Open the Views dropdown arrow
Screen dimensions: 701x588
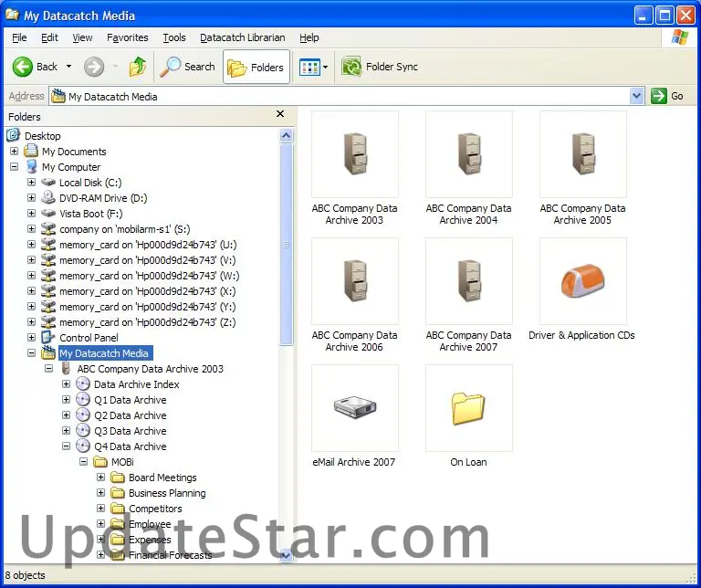(x=326, y=67)
